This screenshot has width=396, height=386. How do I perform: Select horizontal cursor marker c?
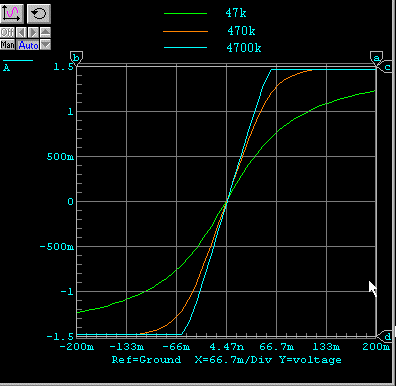[386, 67]
